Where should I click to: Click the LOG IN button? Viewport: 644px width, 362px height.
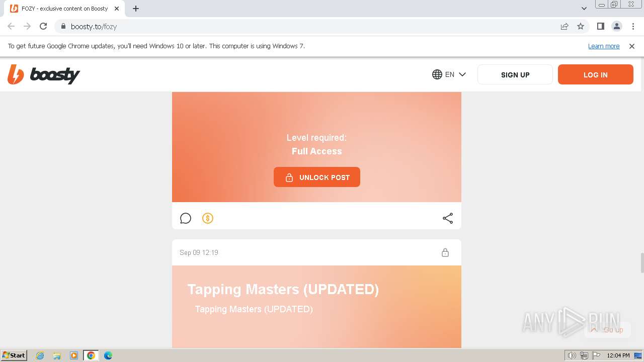(x=596, y=74)
